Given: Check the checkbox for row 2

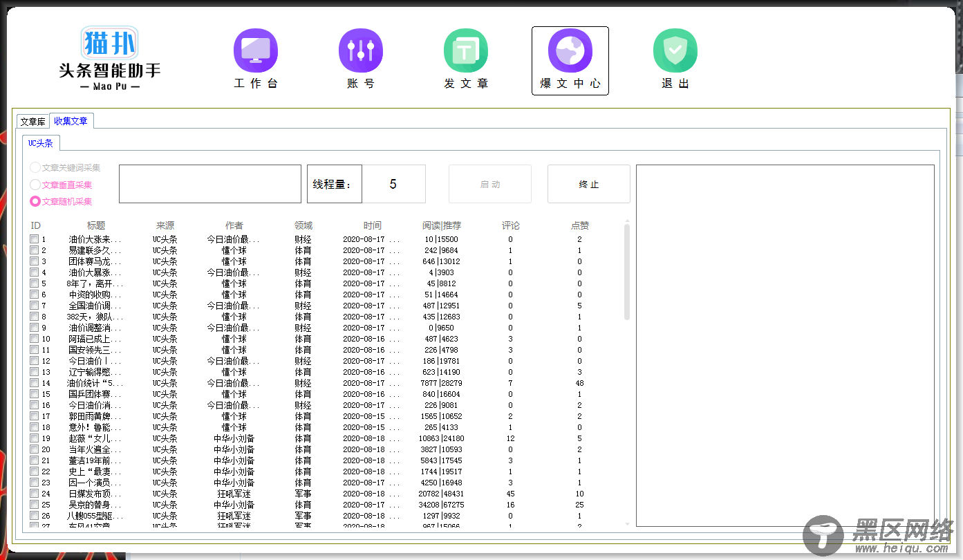Looking at the screenshot, I should 34,250.
